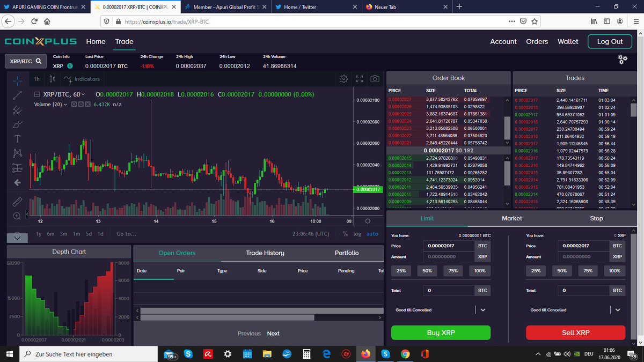
Task: Select the prediction and measurement tool
Action: pyautogui.click(x=17, y=168)
